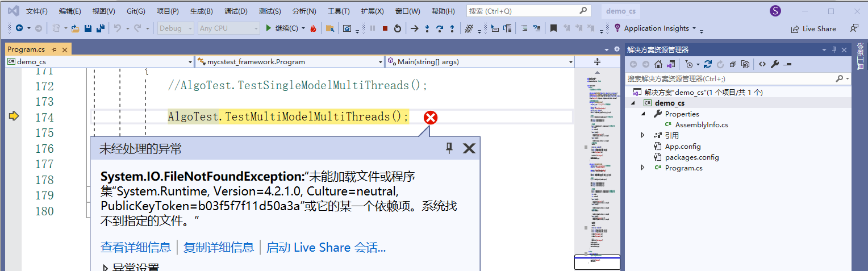The image size is (868, 271).
Task: Click the Step Into icon
Action: coord(427,28)
